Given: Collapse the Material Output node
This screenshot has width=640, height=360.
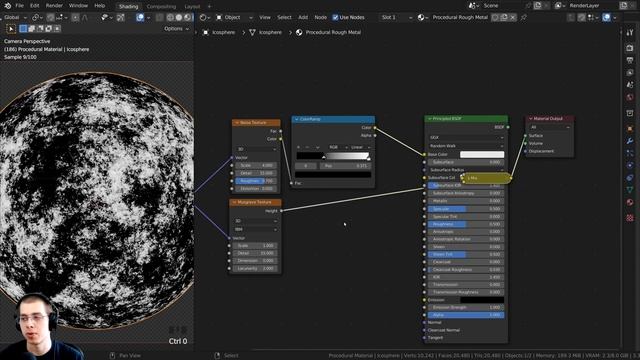Looking at the screenshot, I should [531, 118].
